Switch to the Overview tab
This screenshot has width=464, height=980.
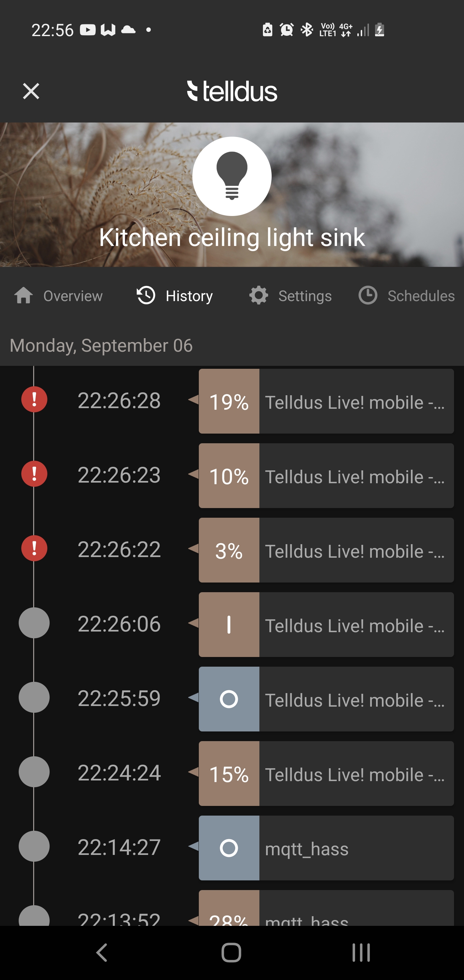(x=59, y=296)
